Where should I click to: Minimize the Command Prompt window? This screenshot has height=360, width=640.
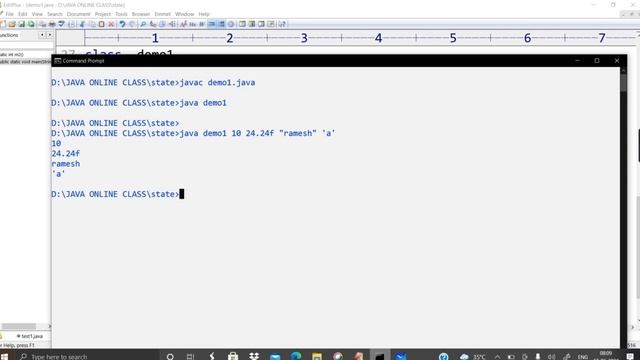[577, 61]
